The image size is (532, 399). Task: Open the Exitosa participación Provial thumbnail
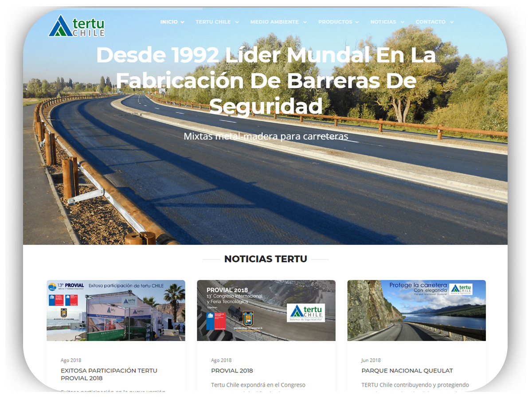pyautogui.click(x=116, y=310)
